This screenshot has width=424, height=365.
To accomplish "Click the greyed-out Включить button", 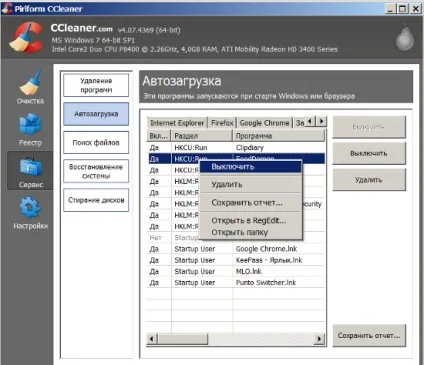I will tap(369, 127).
